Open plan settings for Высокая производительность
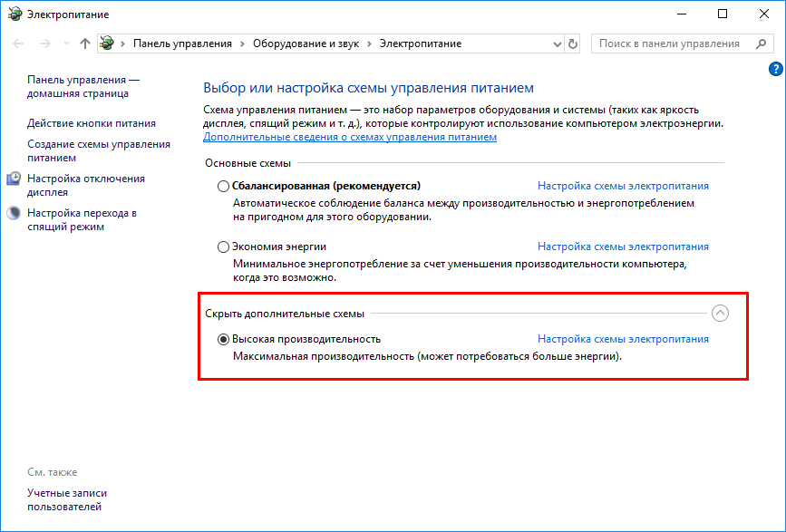The height and width of the screenshot is (532, 786). [x=623, y=339]
